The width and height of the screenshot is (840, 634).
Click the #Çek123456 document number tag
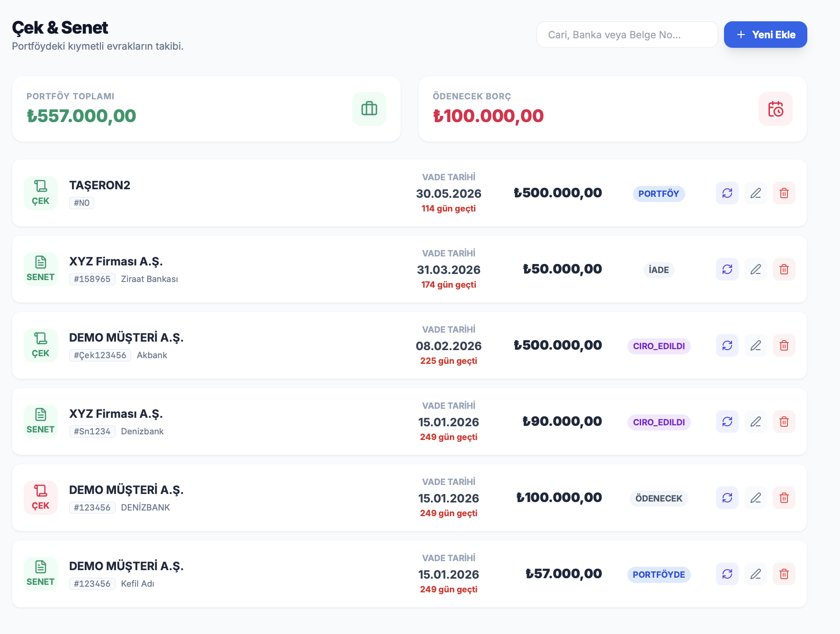pos(100,355)
